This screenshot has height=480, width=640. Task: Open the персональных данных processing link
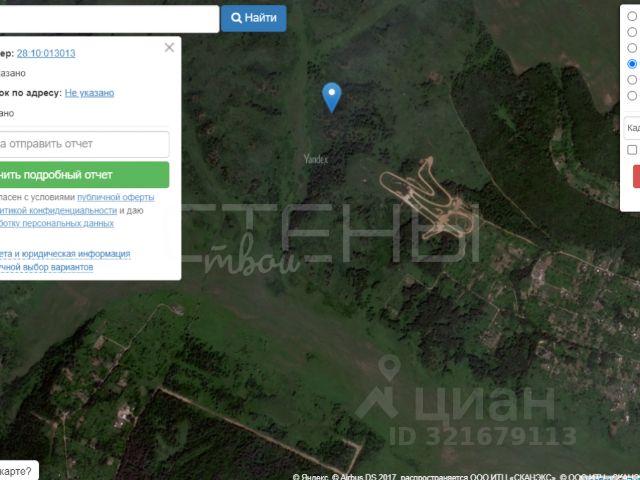pos(57,224)
